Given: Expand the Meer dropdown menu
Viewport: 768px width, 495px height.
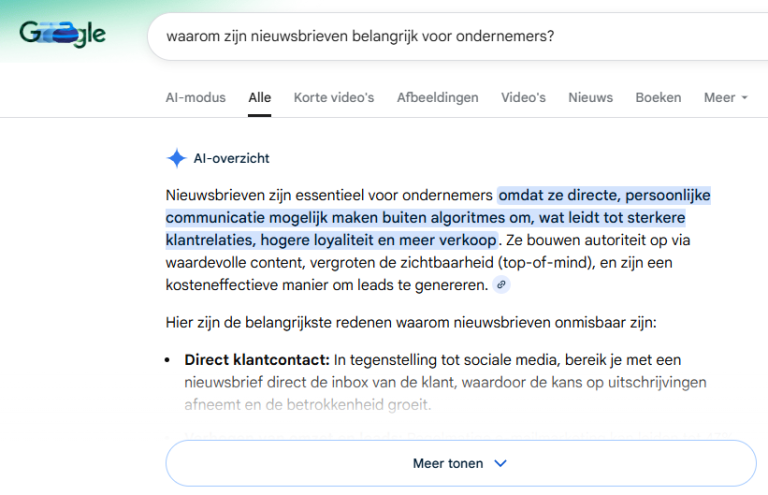Looking at the screenshot, I should point(725,97).
